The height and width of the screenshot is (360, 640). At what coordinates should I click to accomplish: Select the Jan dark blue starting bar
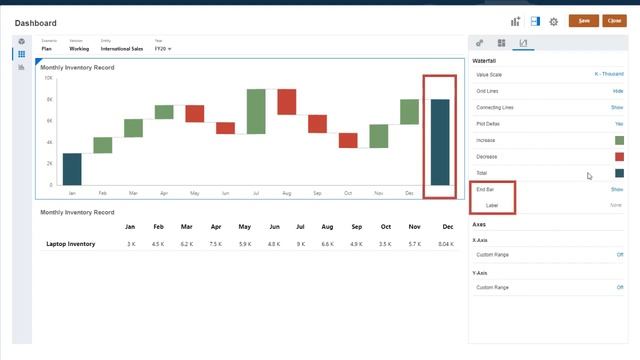tap(72, 169)
